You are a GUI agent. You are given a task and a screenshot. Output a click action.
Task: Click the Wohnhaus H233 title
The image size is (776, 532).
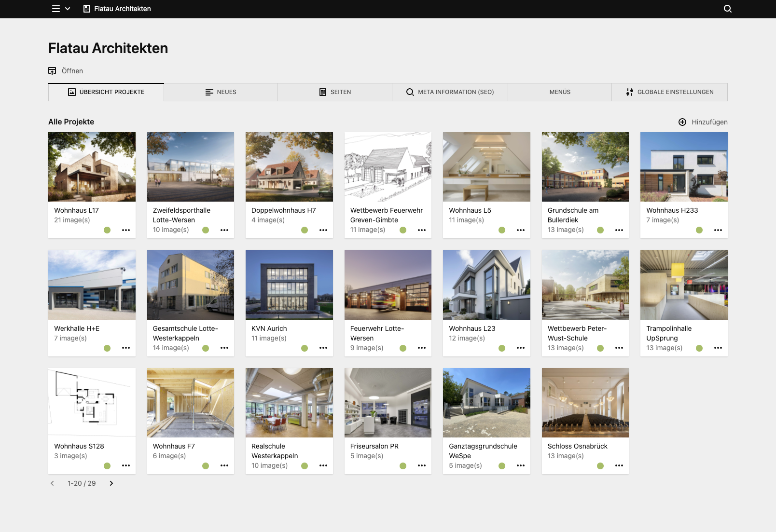coord(672,210)
